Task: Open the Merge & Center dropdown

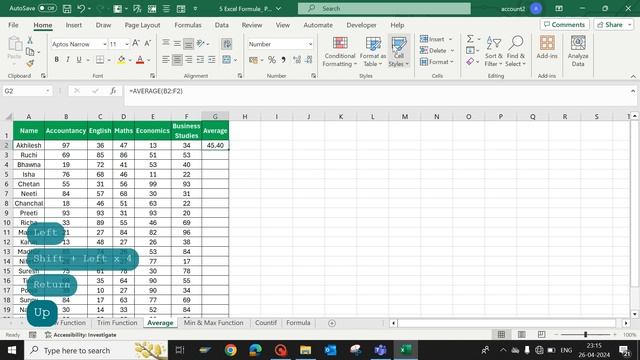Action: point(236,60)
